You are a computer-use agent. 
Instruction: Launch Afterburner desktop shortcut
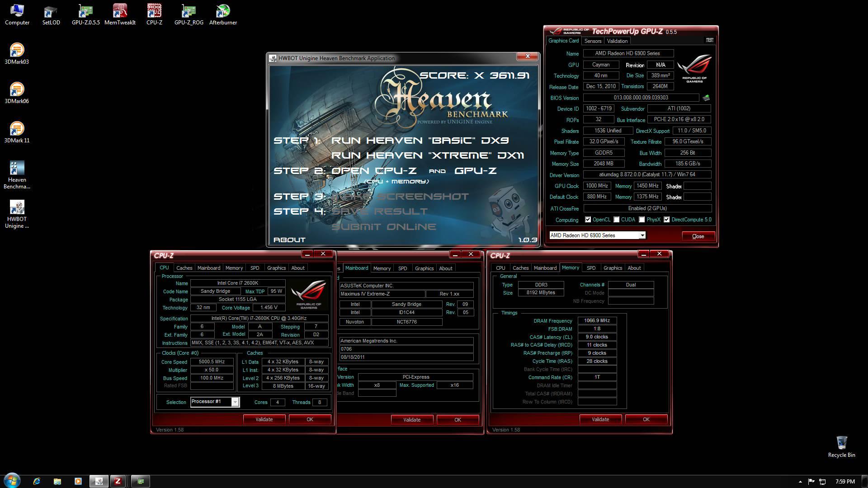coord(223,14)
